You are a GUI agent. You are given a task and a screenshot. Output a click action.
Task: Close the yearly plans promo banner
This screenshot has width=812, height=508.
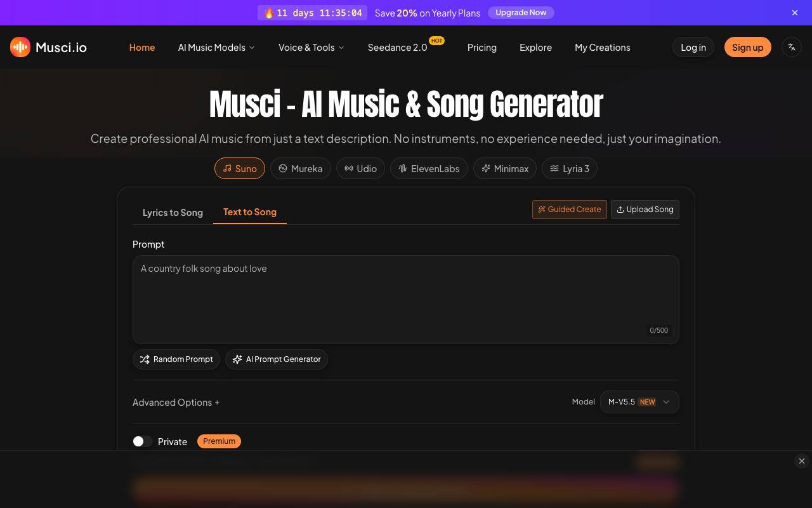click(x=795, y=13)
